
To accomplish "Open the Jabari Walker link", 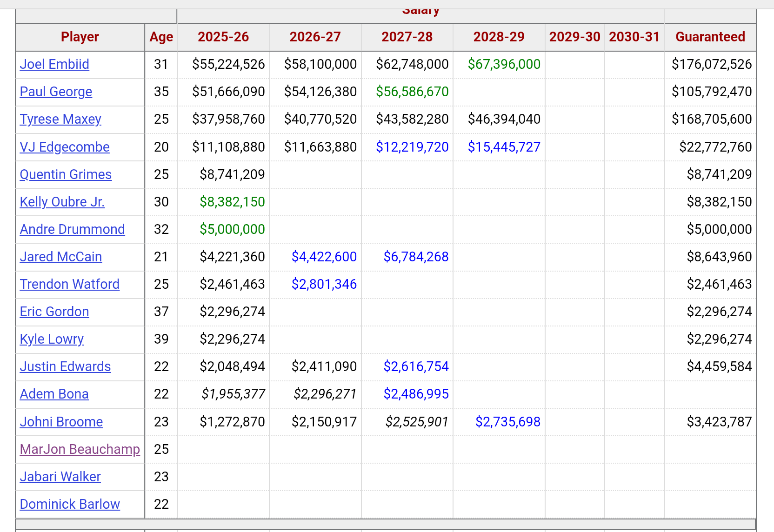I will [x=60, y=477].
